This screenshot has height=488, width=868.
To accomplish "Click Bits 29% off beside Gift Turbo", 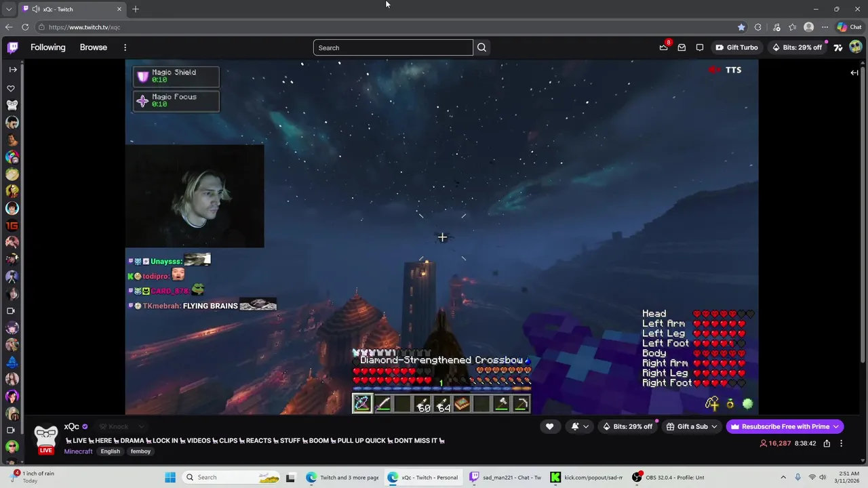I will 797,47.
